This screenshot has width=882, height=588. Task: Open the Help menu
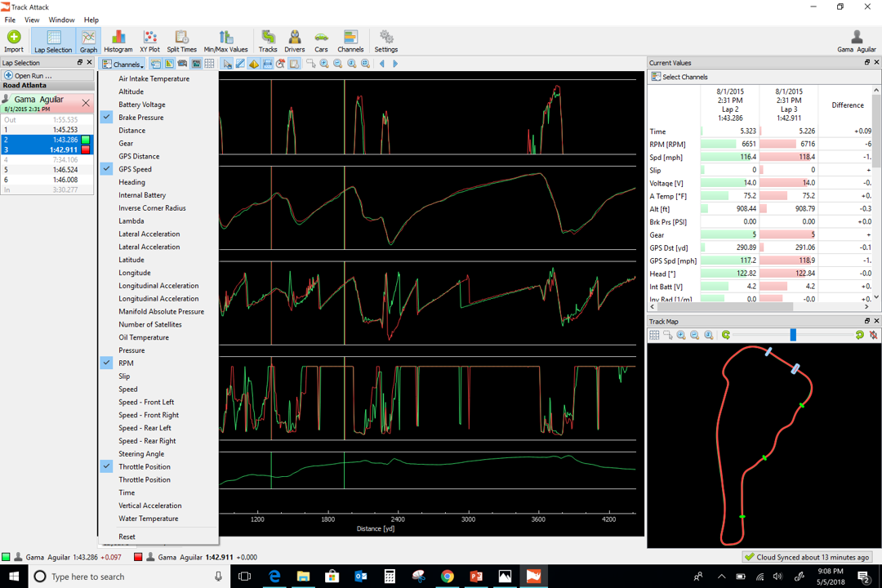click(x=91, y=20)
